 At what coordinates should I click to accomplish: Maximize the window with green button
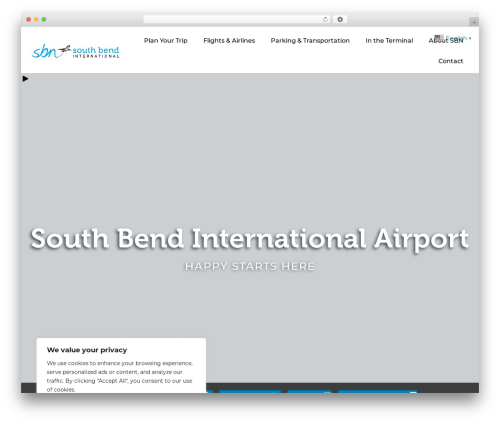point(44,20)
